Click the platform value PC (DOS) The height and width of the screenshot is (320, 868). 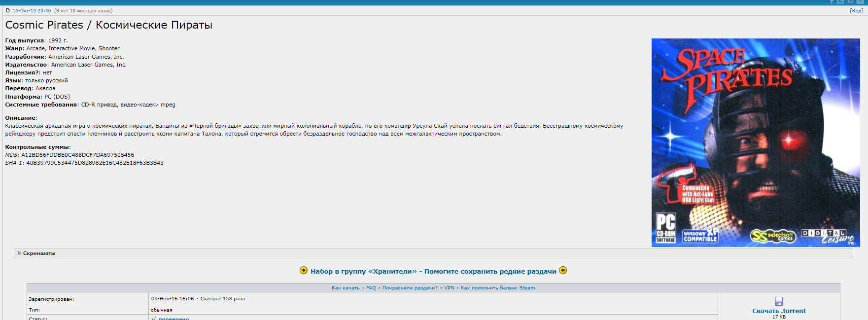pos(57,97)
